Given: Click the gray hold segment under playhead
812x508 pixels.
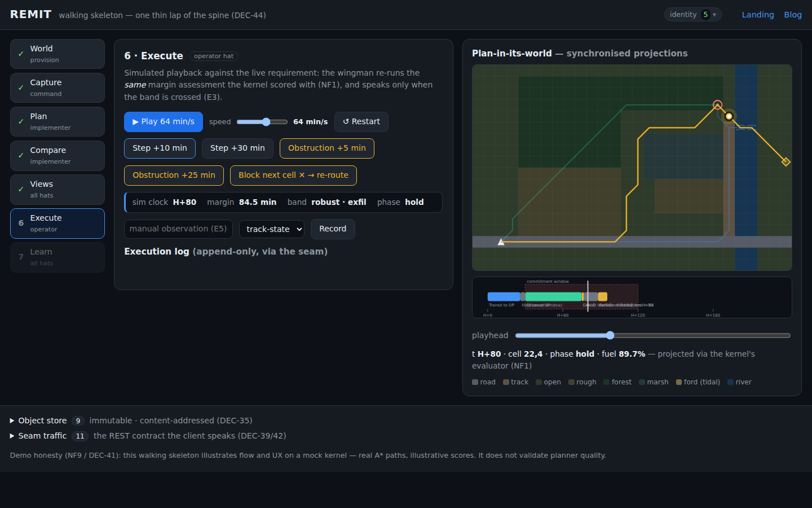Looking at the screenshot, I should [x=591, y=296].
